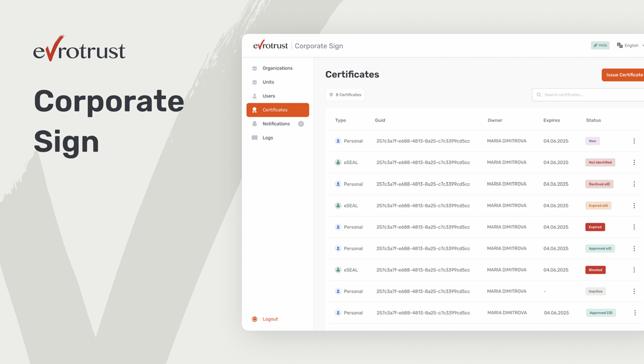Click the Users person icon
644x364 pixels.
click(255, 96)
